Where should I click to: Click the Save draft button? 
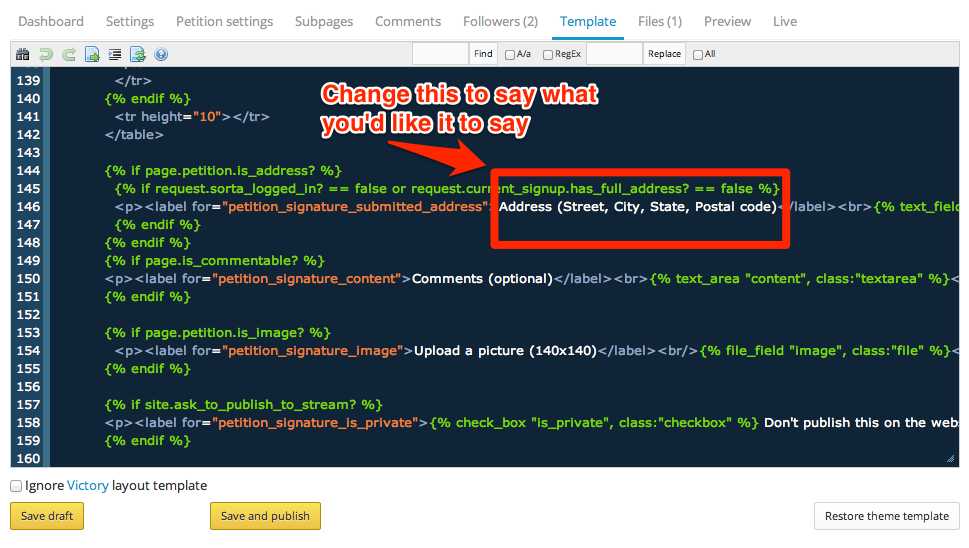click(x=47, y=516)
